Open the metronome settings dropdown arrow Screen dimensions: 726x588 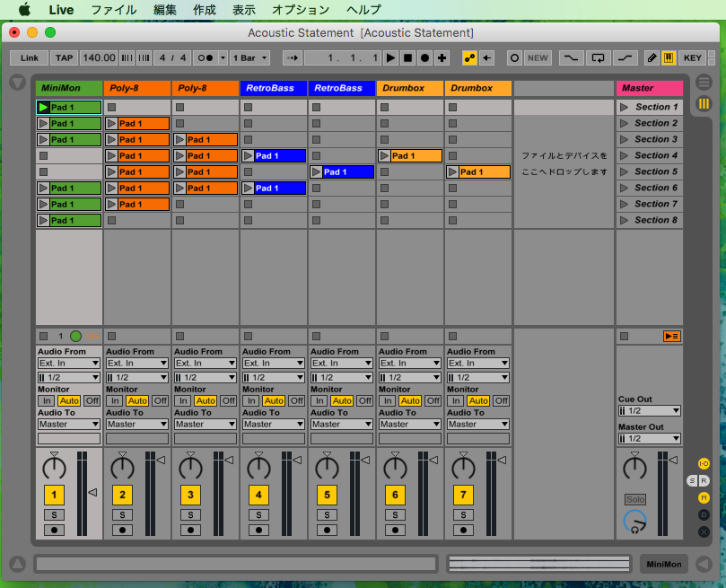pos(223,57)
